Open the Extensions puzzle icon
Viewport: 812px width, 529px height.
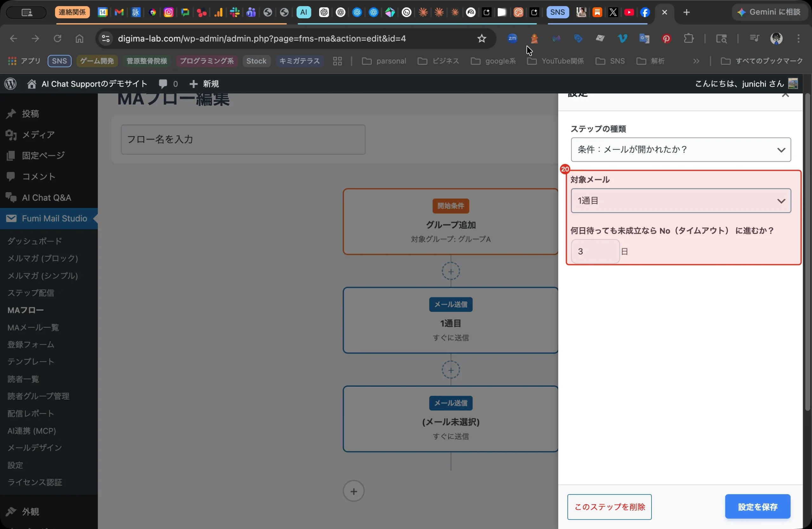click(689, 39)
